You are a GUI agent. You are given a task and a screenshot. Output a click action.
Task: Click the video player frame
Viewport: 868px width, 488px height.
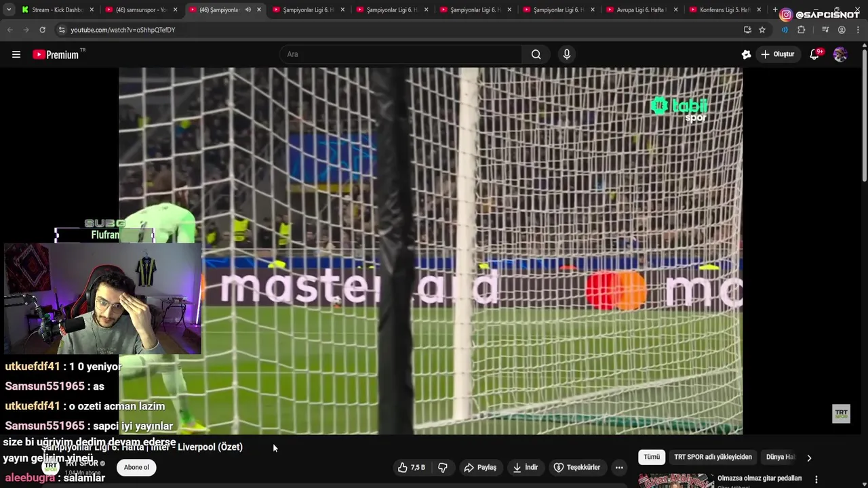click(431, 251)
